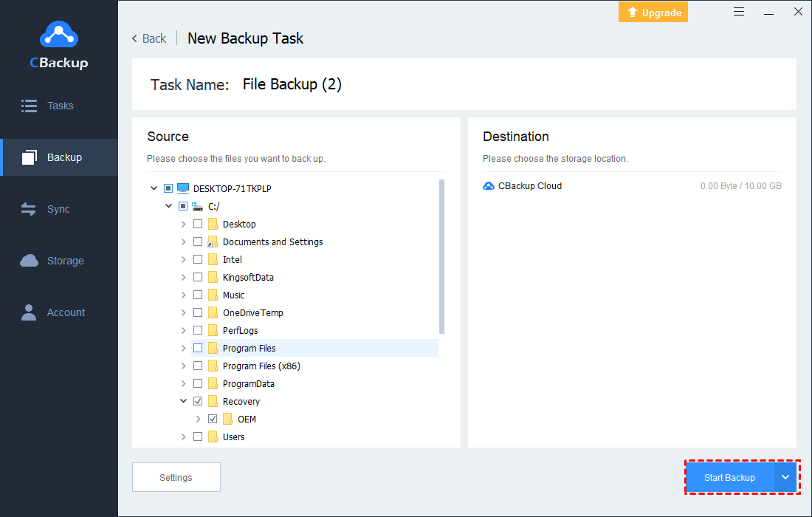Collapse the DESKTOP-71TKPLP root node
The image size is (812, 517).
pos(154,188)
